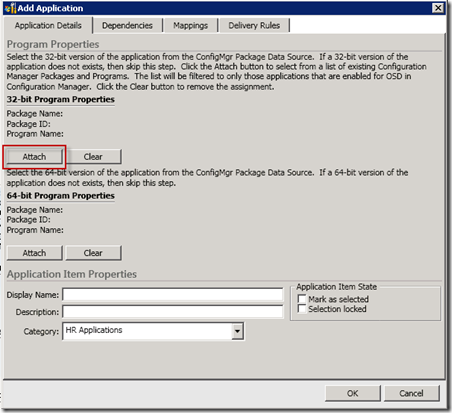Click the Application Item State group label

[337, 287]
